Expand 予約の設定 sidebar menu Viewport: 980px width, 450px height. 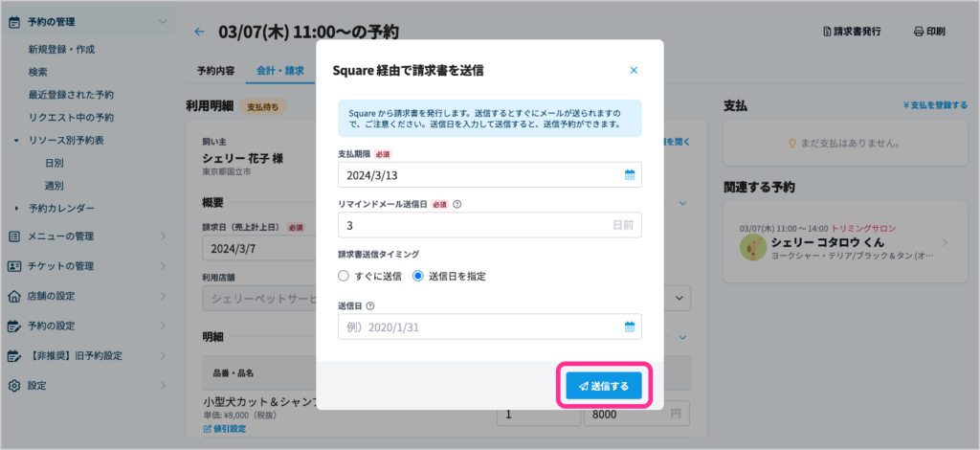point(163,326)
